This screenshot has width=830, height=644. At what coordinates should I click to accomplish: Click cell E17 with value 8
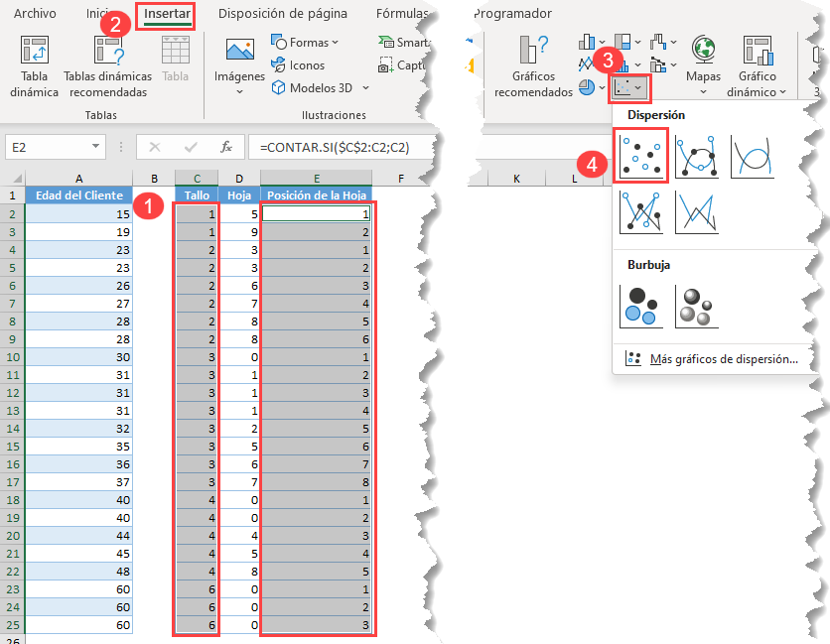click(316, 482)
